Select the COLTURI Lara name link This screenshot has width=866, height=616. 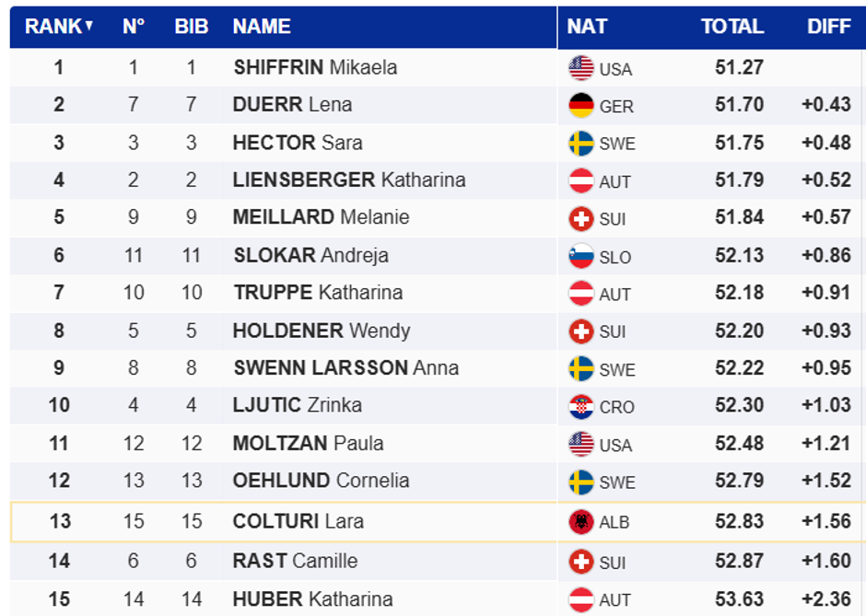(x=298, y=521)
